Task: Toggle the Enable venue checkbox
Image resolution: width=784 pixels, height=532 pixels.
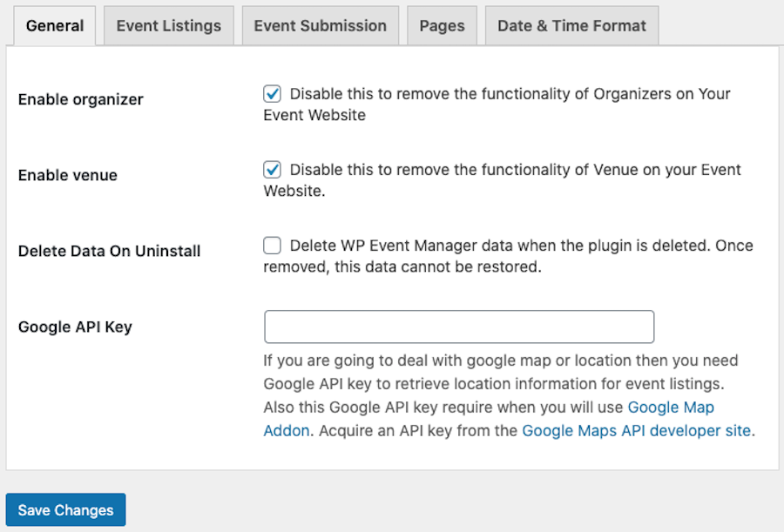Action: tap(273, 170)
